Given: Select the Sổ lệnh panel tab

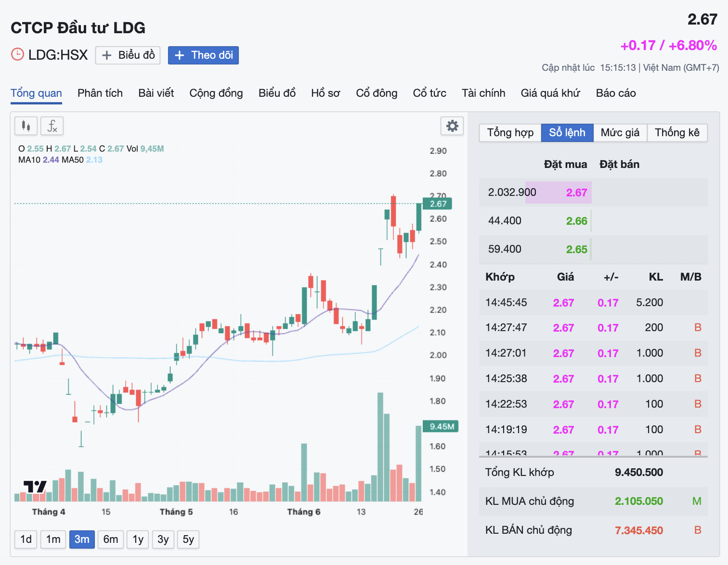Looking at the screenshot, I should 567,132.
